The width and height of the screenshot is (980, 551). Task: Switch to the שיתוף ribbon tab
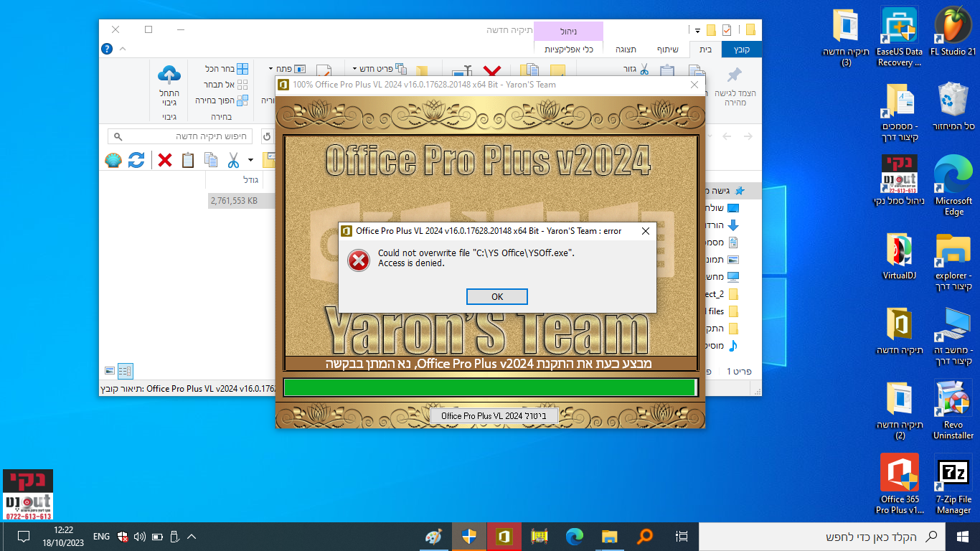(668, 50)
